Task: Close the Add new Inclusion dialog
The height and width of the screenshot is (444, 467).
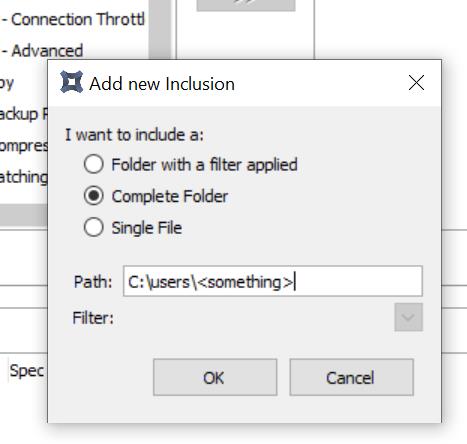Action: click(416, 82)
